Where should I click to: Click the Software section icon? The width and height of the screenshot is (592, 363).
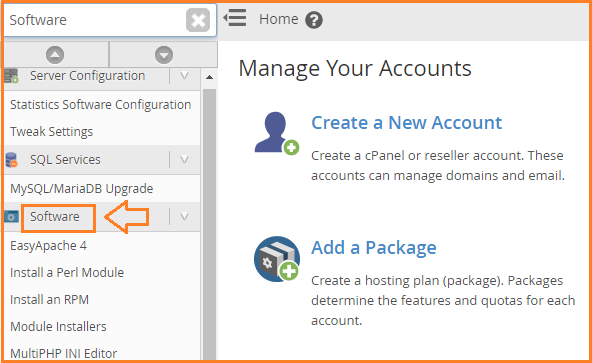tap(11, 217)
